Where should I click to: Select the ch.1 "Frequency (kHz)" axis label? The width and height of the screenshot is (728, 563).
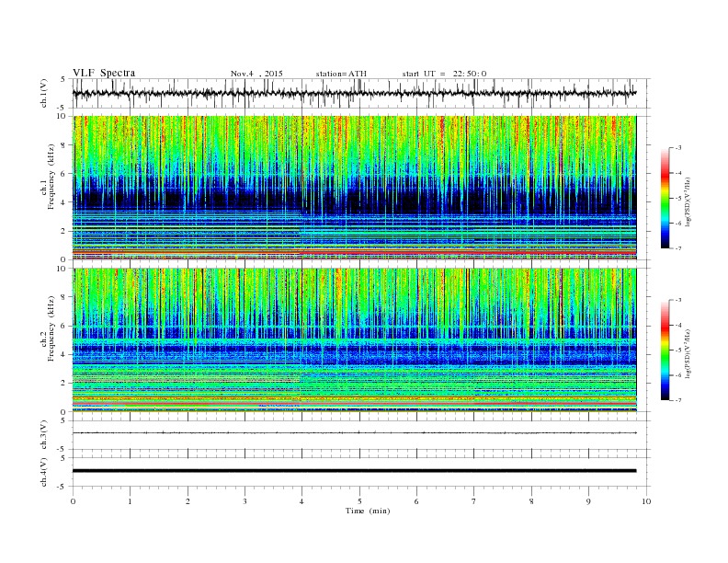(51, 177)
